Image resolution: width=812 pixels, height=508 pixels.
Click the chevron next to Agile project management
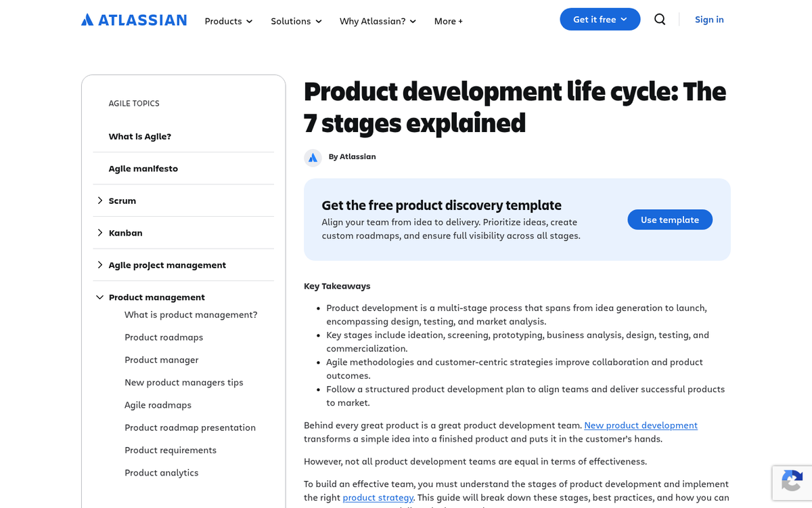[x=99, y=265]
